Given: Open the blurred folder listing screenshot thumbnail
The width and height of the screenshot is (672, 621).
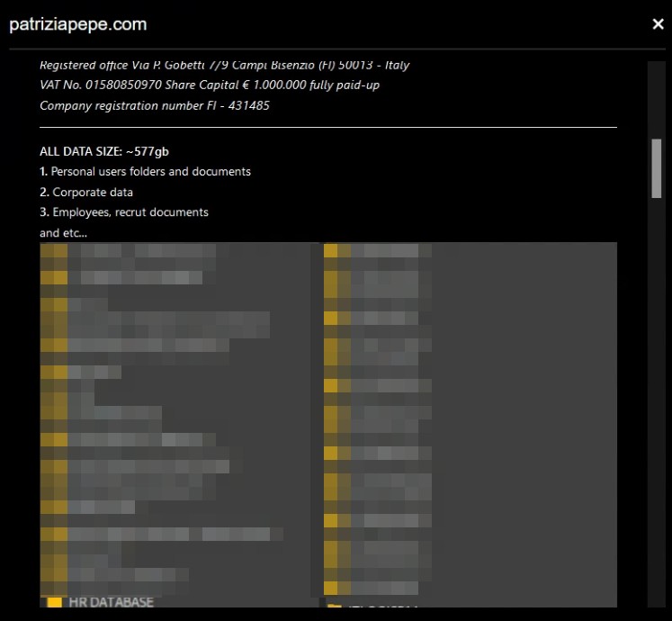Looking at the screenshot, I should pyautogui.click(x=328, y=423).
